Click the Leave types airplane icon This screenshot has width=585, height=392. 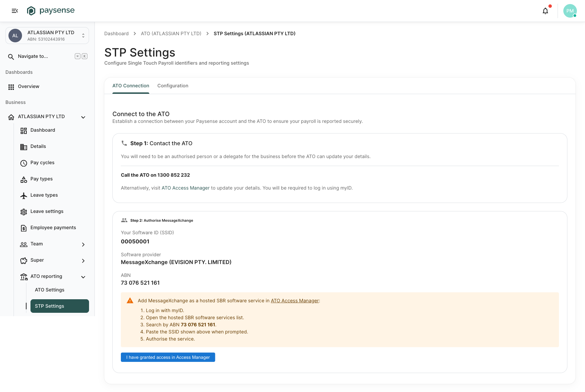pyautogui.click(x=24, y=196)
